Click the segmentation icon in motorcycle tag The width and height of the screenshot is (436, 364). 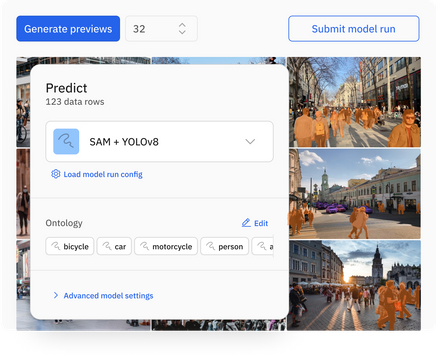click(144, 246)
